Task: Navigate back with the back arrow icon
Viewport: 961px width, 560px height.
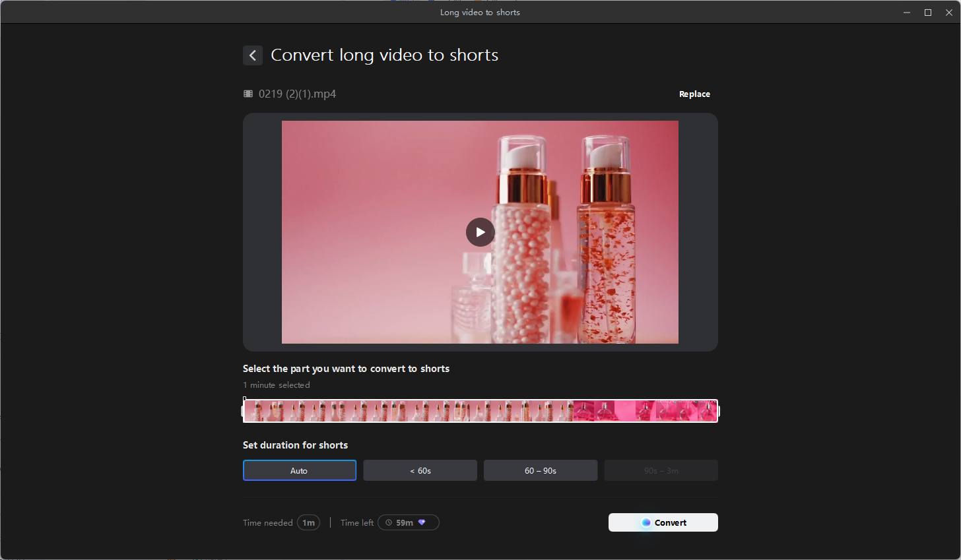Action: [253, 55]
